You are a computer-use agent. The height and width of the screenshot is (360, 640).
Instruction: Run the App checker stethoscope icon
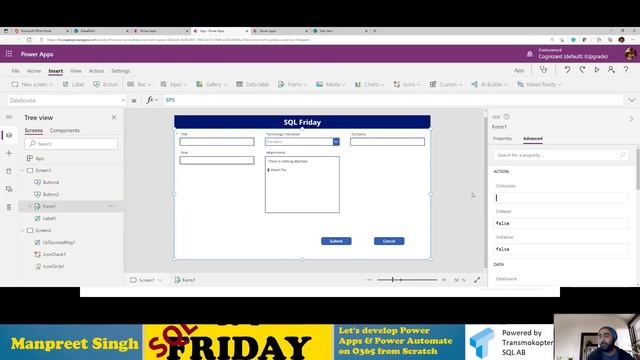(x=543, y=70)
